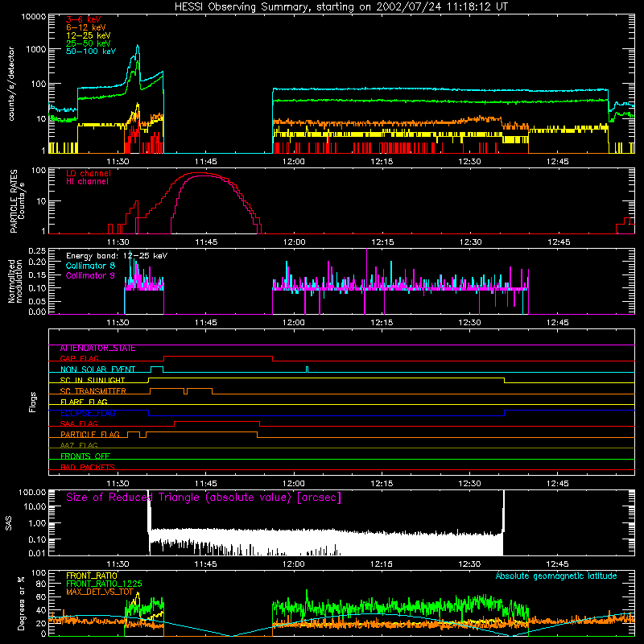Click the top of the LO particle-rate curve
This screenshot has height=644, width=644.
[197, 173]
